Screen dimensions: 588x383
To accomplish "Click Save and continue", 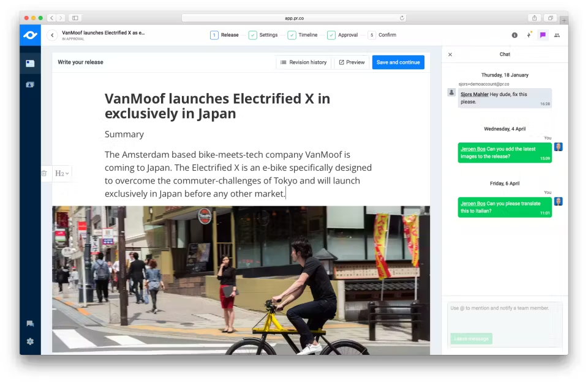I will [x=398, y=62].
